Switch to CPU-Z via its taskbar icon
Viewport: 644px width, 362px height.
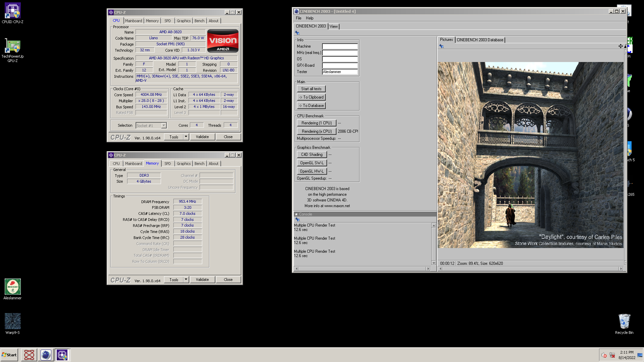click(62, 355)
